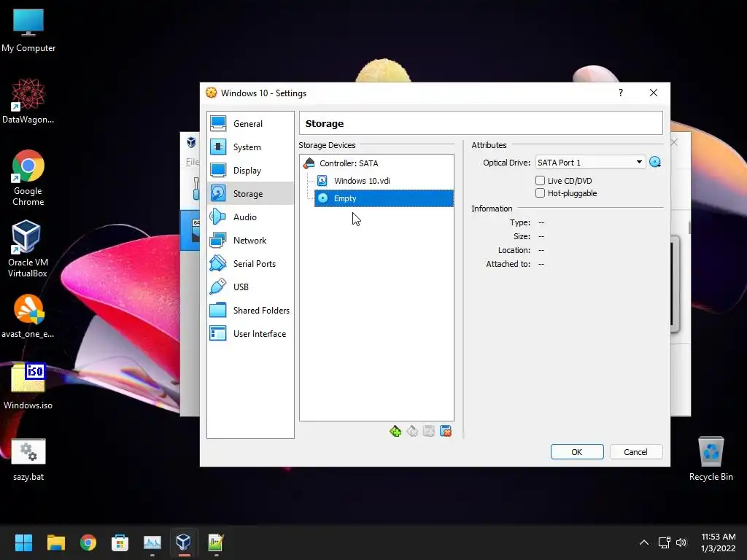Click the volume tray icon
The height and width of the screenshot is (560, 747).
pos(681,542)
